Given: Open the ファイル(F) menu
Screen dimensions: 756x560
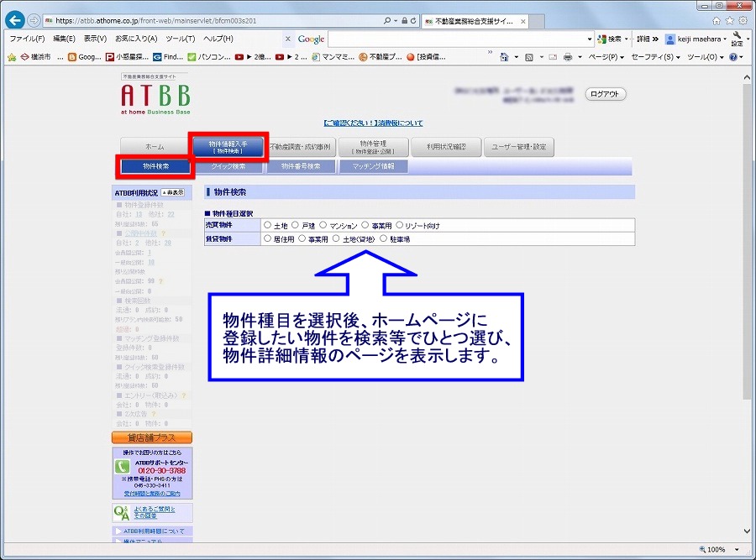Looking at the screenshot, I should pos(27,39).
